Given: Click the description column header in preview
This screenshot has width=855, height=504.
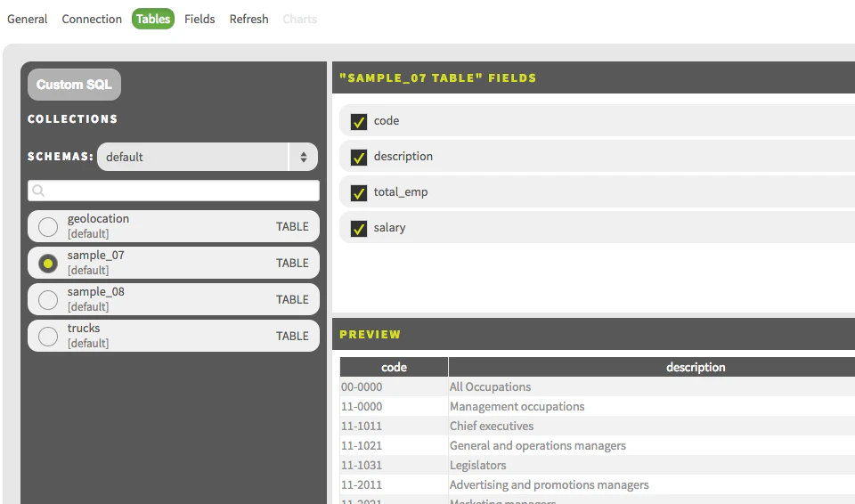Looking at the screenshot, I should [x=696, y=367].
